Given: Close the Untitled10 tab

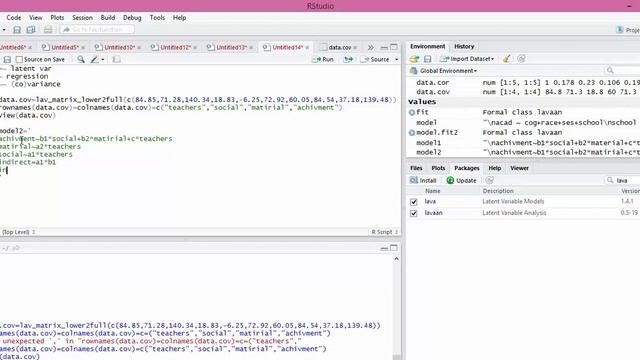Looking at the screenshot, I should click(x=139, y=48).
